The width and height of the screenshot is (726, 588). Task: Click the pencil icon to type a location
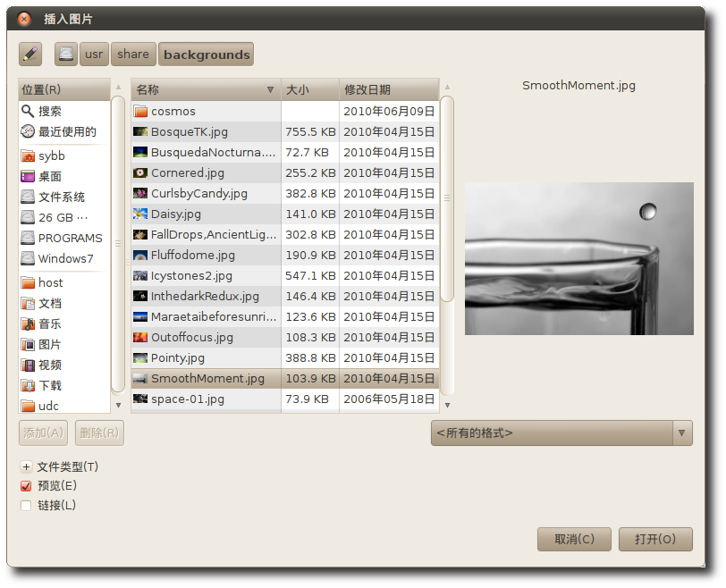pyautogui.click(x=30, y=55)
